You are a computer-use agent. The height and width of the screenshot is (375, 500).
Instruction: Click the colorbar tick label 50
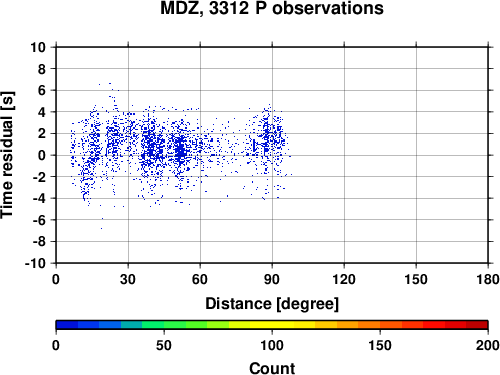click(x=164, y=345)
